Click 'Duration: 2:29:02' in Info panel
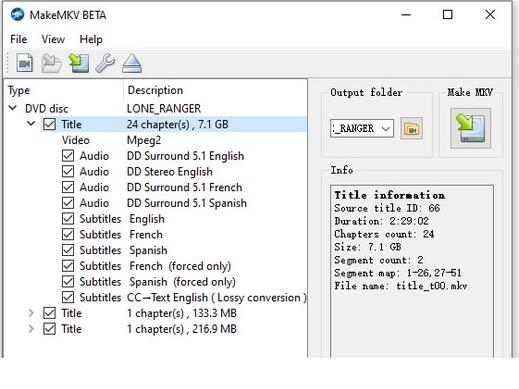519x389 pixels. pos(381,221)
